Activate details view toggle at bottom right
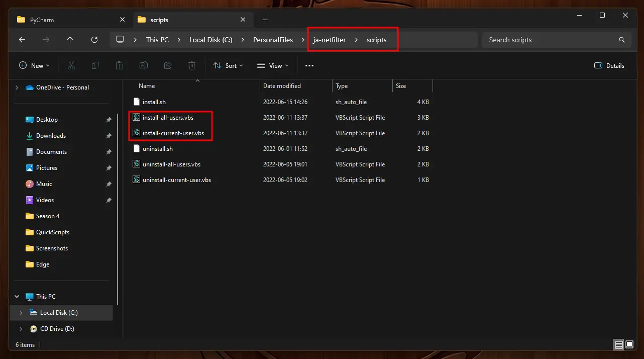 (618, 345)
